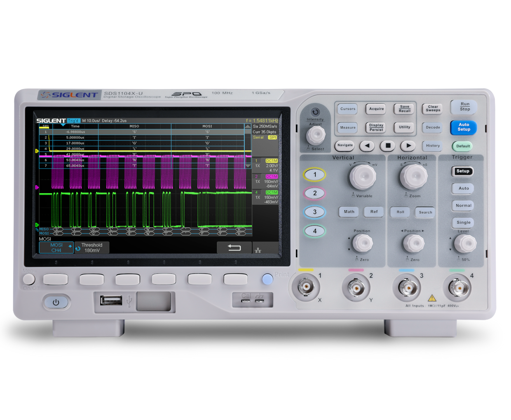Image resolution: width=511 pixels, height=420 pixels.
Task: Open the Cursors menu
Action: click(348, 109)
